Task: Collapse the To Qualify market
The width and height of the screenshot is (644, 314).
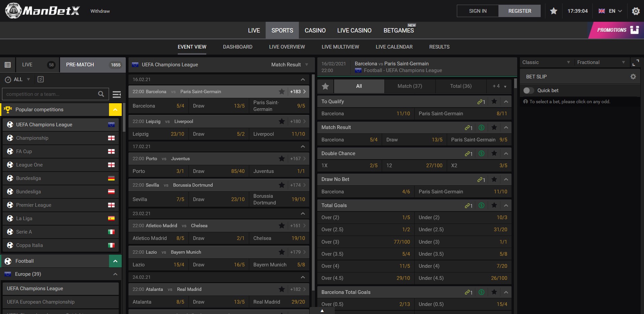Action: [506, 102]
